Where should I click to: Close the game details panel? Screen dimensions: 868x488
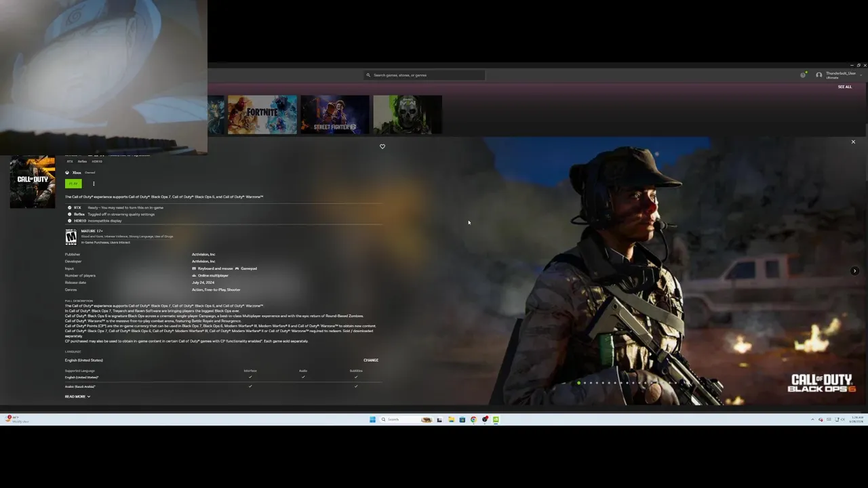click(853, 142)
